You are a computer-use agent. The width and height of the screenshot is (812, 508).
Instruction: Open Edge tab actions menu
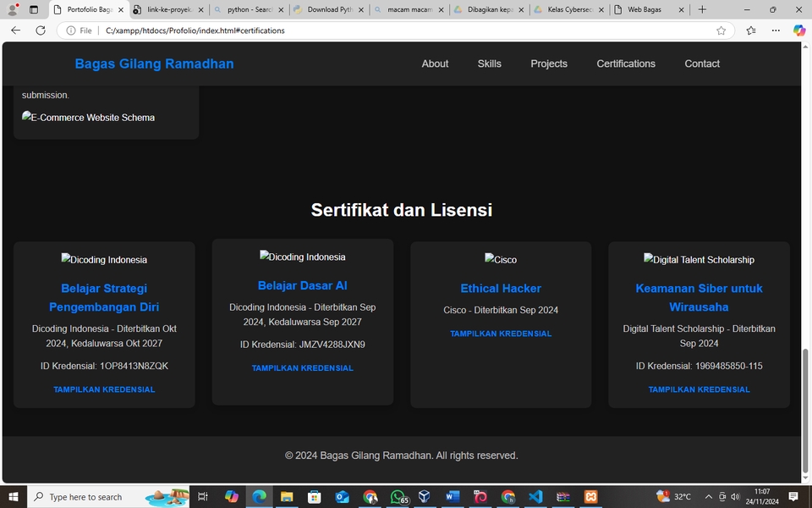(34, 9)
